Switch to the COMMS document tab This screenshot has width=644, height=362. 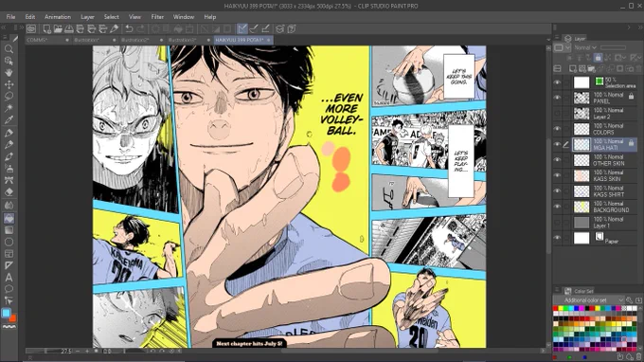(47, 40)
